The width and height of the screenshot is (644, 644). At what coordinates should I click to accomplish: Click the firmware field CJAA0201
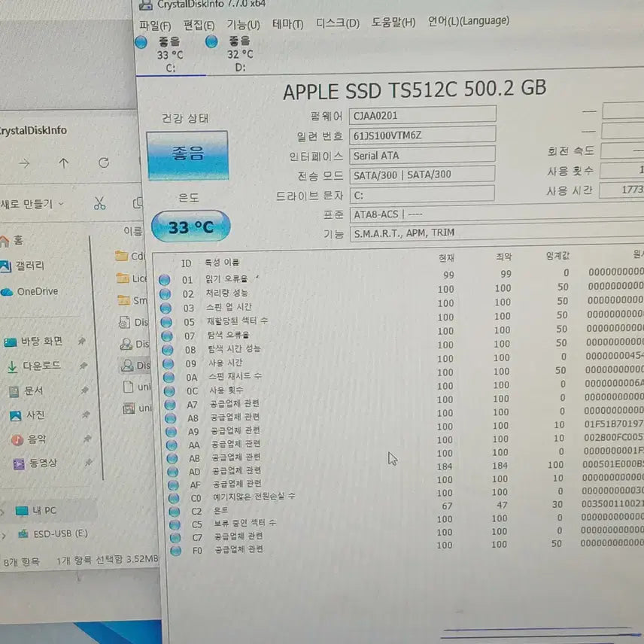[423, 115]
